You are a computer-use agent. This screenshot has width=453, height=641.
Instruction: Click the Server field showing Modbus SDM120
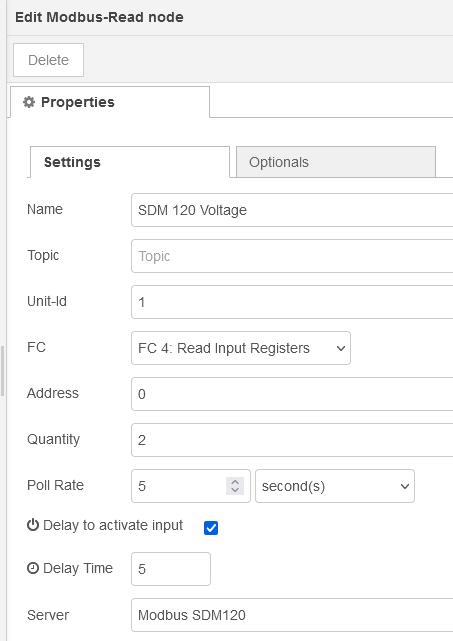pos(292,615)
